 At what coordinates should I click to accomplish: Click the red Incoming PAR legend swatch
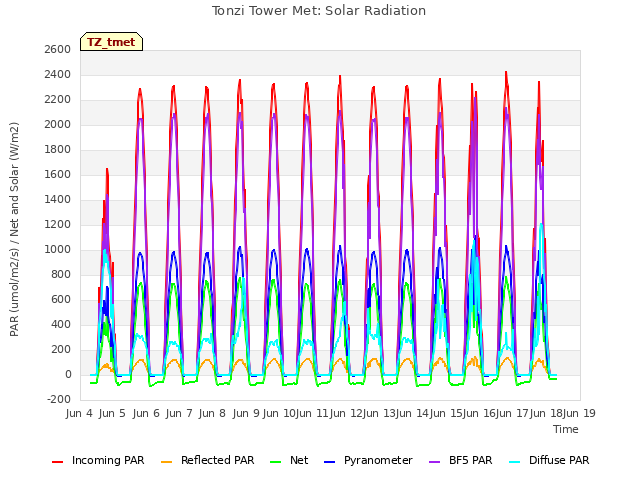pos(58,462)
